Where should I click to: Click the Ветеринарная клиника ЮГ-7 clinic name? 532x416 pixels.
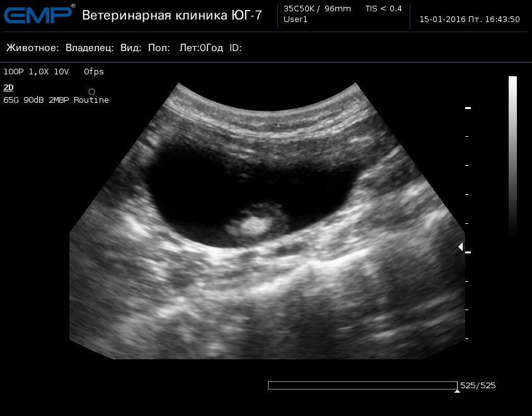pyautogui.click(x=171, y=15)
